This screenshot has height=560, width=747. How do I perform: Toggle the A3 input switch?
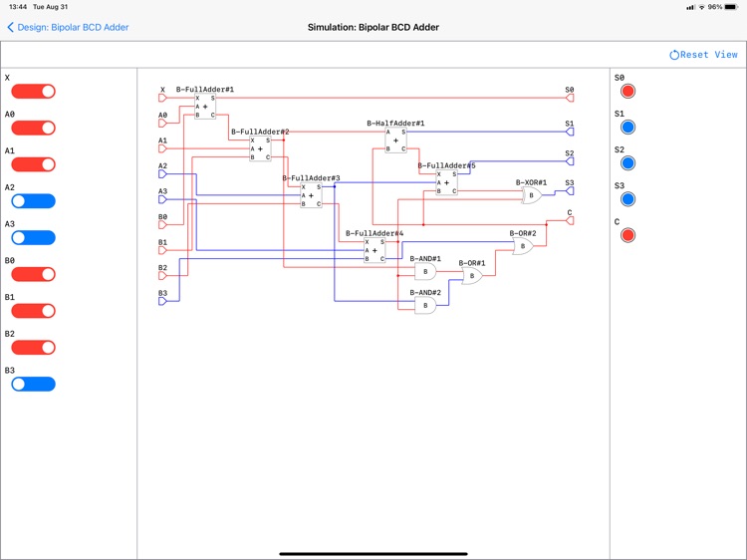point(33,238)
